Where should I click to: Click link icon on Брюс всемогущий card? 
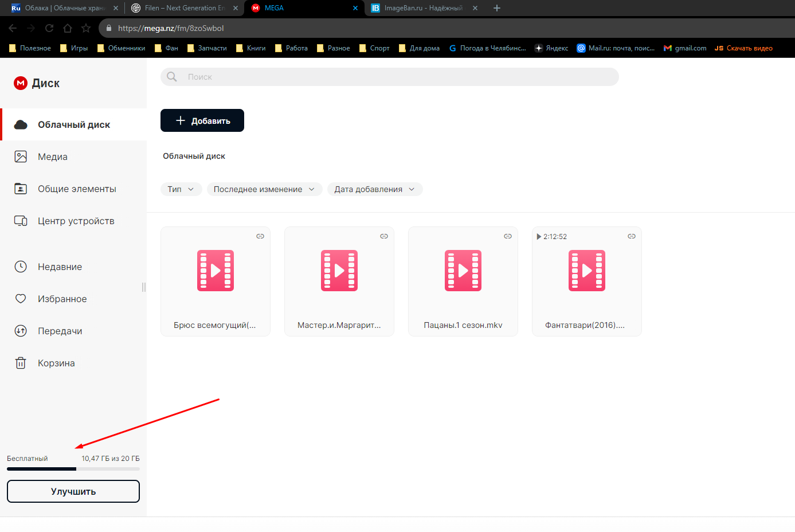click(260, 236)
